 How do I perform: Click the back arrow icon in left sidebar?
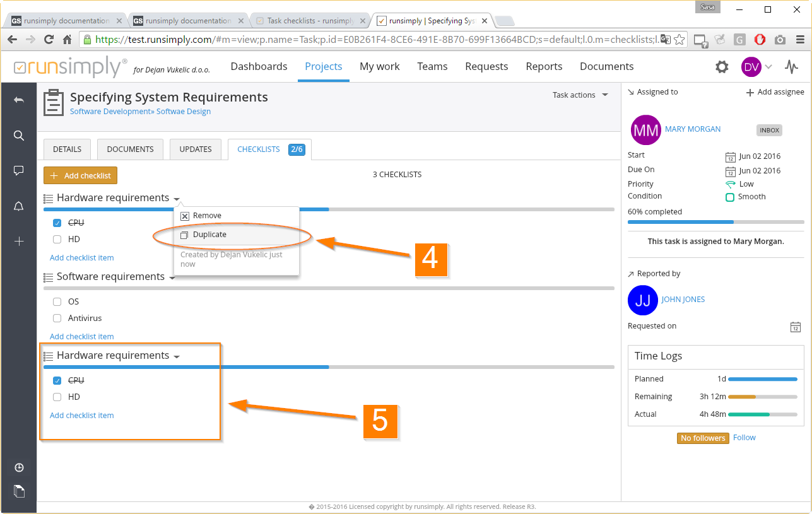click(x=19, y=100)
